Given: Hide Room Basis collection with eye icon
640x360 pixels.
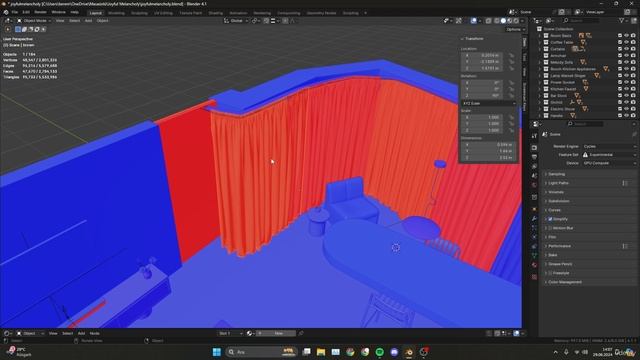Looking at the screenshot, I should pos(627,36).
